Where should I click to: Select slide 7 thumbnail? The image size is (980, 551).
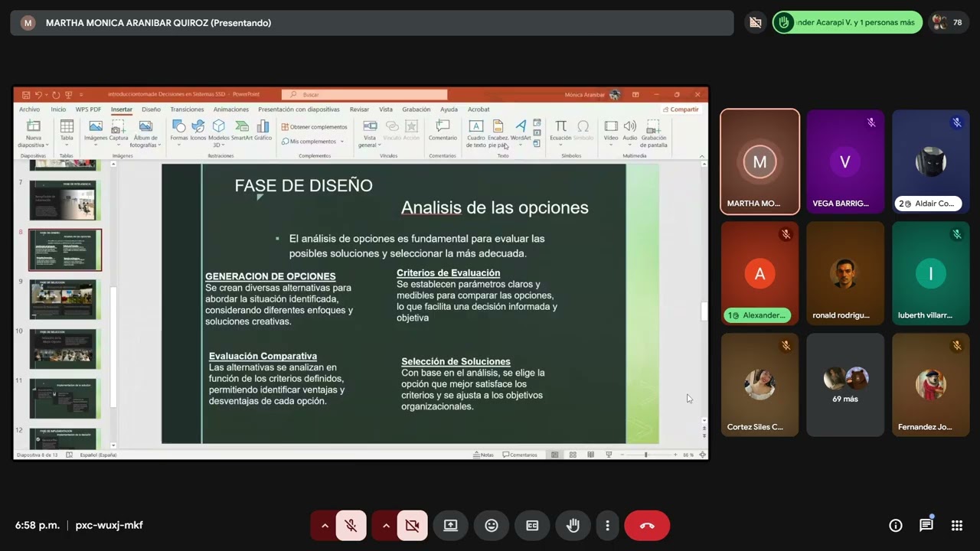(x=65, y=201)
